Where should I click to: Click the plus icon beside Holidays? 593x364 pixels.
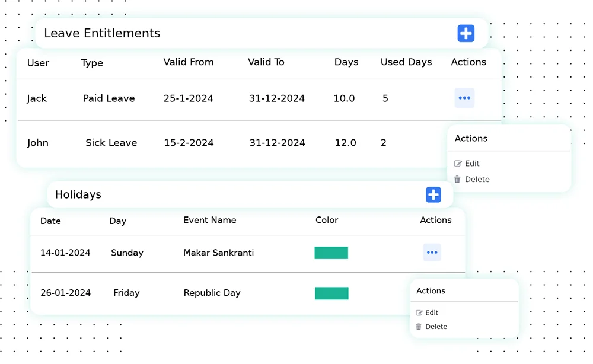(433, 194)
